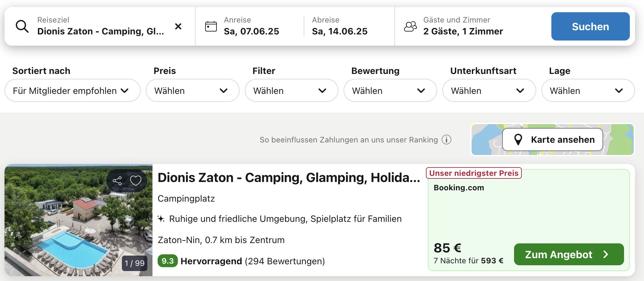644x281 pixels.
Task: Open Unterkunftsart dropdown
Action: (489, 91)
